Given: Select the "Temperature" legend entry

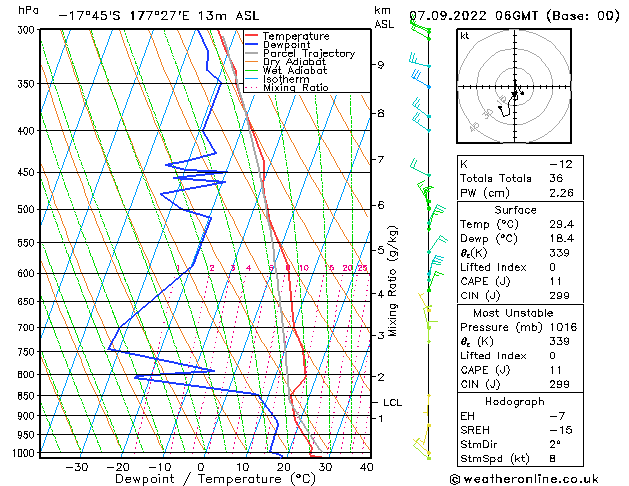Looking at the screenshot, I should click(x=296, y=36).
